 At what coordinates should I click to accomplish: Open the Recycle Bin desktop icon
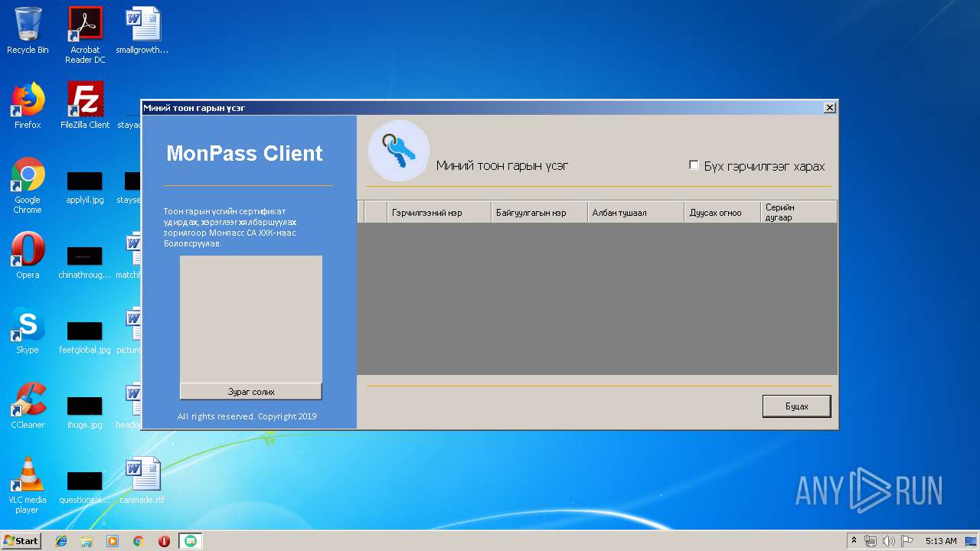click(x=28, y=31)
